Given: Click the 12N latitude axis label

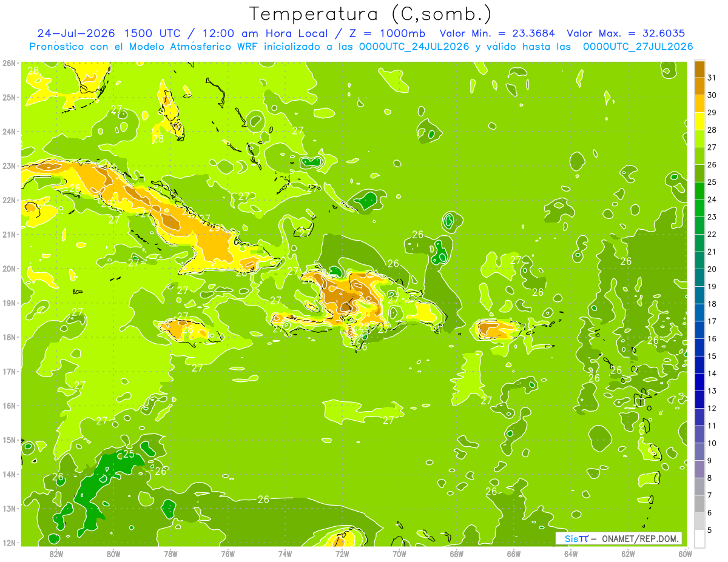Looking at the screenshot, I should click(x=8, y=543).
